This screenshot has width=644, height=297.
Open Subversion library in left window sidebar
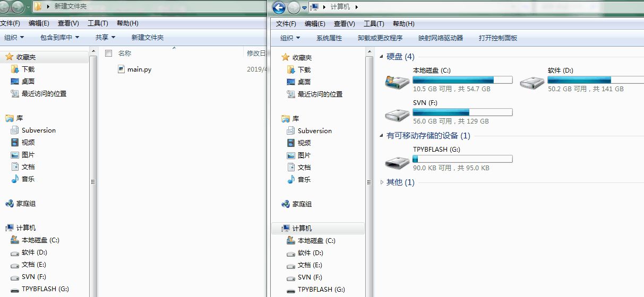tap(38, 130)
